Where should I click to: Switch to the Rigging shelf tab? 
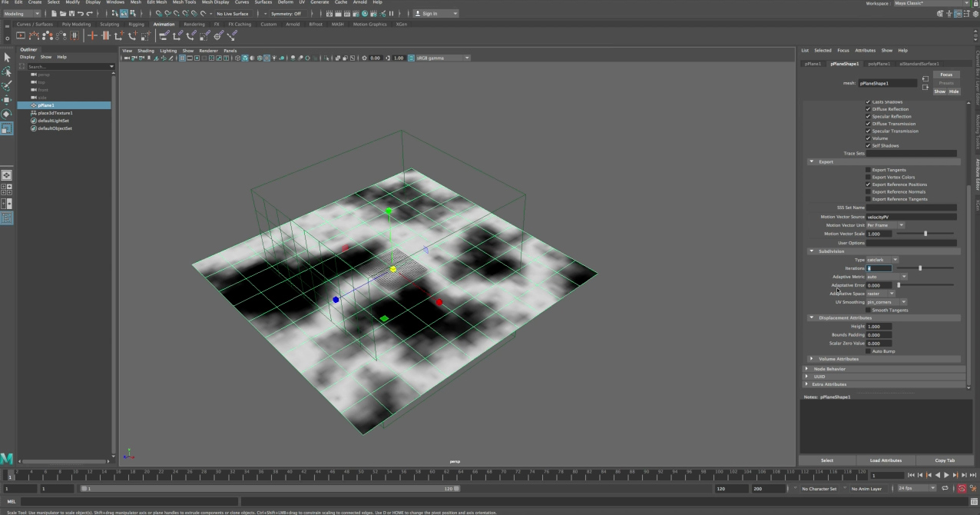[136, 24]
